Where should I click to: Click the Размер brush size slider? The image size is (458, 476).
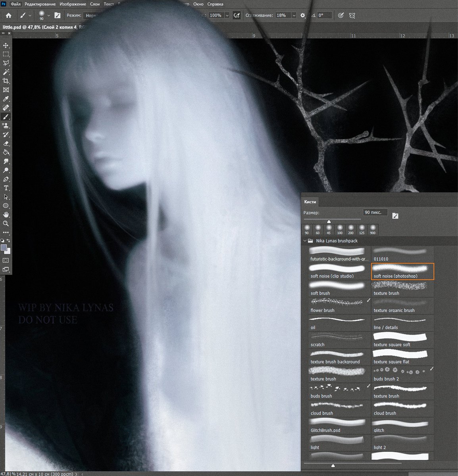point(332,221)
